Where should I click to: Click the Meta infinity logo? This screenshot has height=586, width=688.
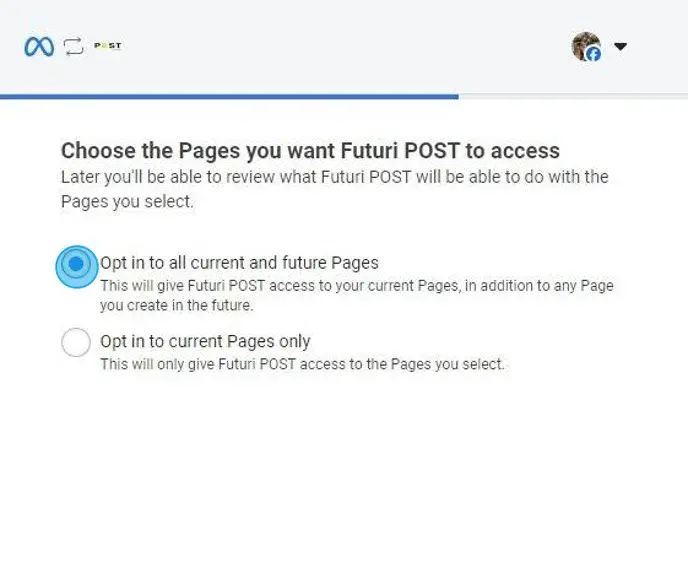[39, 46]
